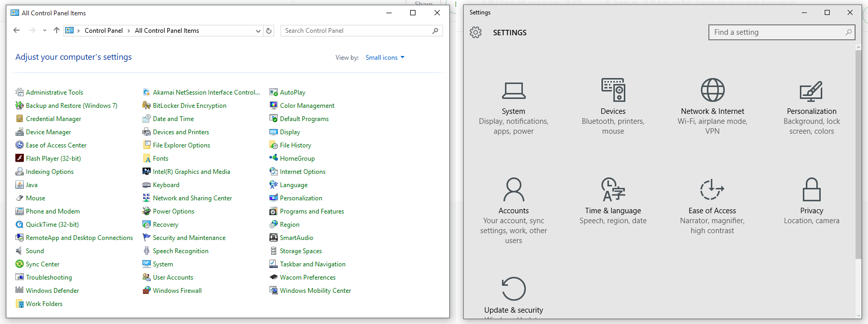Open Ease of Access settings icon
This screenshot has width=868, height=324.
[x=712, y=190]
